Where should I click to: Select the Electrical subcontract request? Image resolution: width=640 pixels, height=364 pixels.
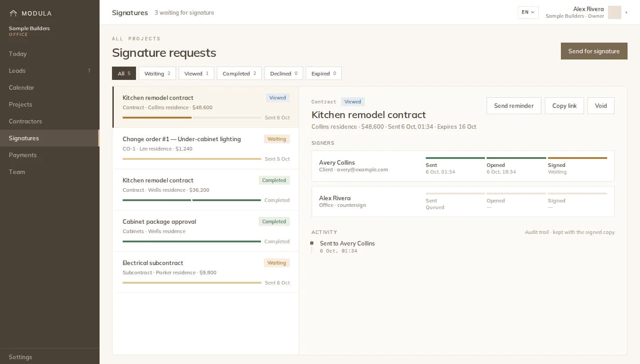point(206,272)
